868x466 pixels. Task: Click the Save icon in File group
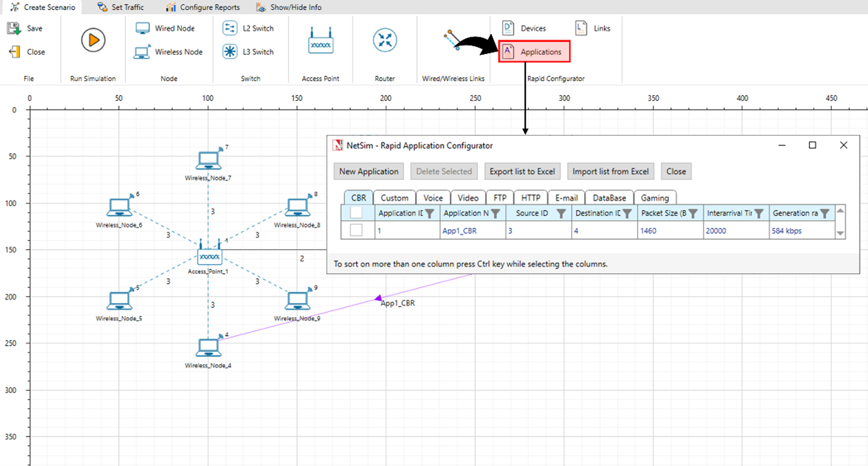[14, 29]
